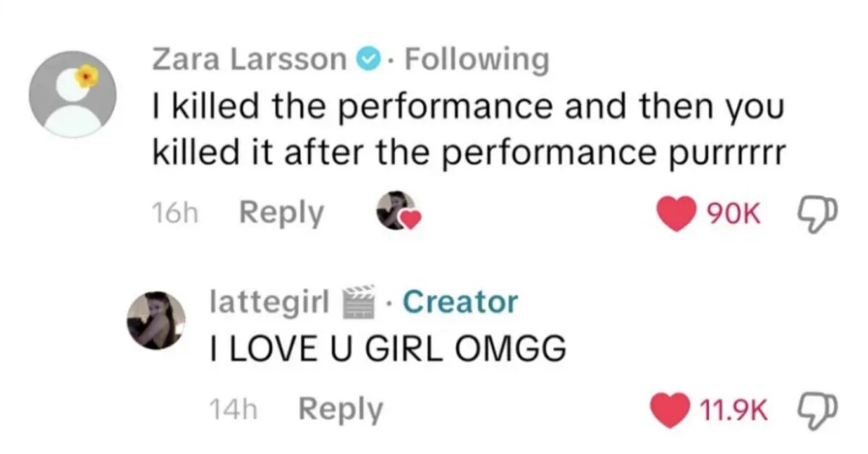
Task: Dislike Zara Larsson's comment
Action: coord(814,215)
